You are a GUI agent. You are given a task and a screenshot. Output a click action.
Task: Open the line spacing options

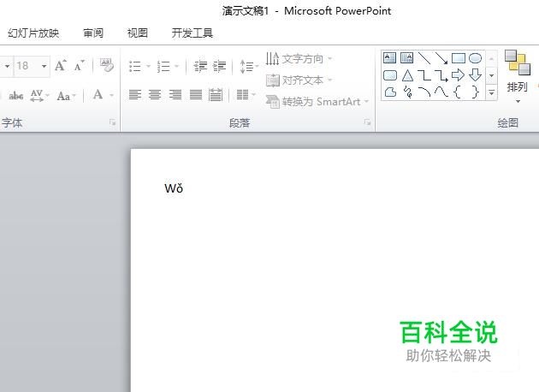coord(249,66)
